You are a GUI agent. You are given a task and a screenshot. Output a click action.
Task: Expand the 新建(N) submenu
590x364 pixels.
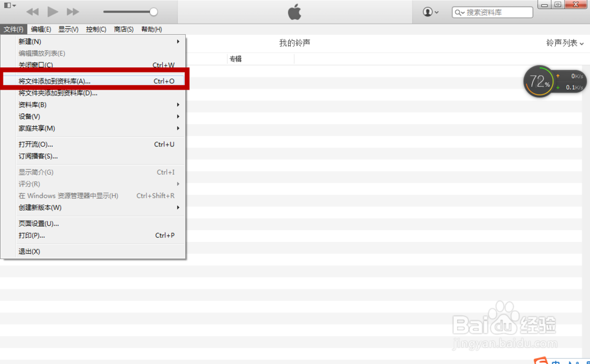(x=93, y=41)
